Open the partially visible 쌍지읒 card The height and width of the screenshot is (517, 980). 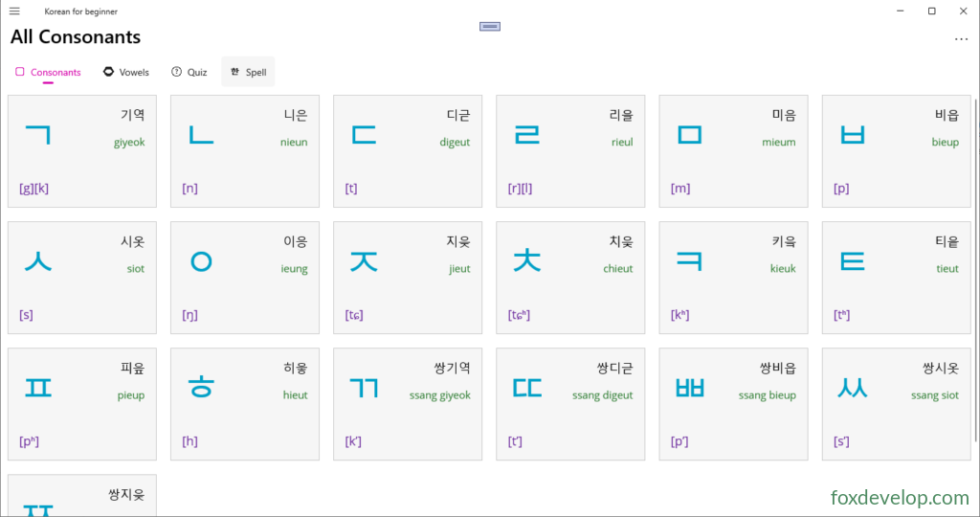pos(82,495)
